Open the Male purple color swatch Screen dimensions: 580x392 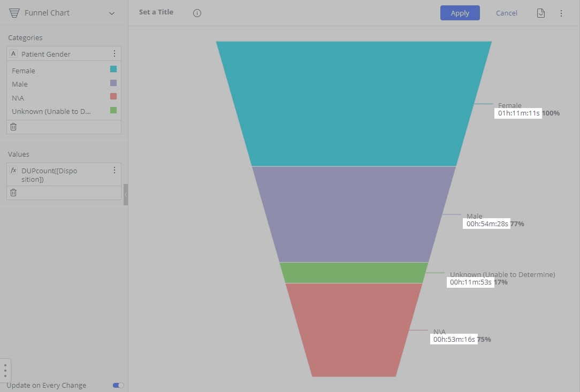(113, 83)
